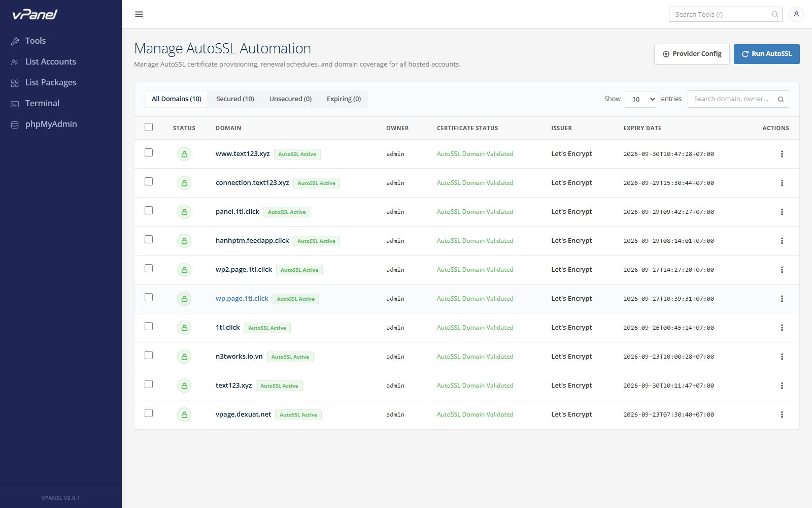Switch to the Secured (10) tab

pyautogui.click(x=235, y=99)
